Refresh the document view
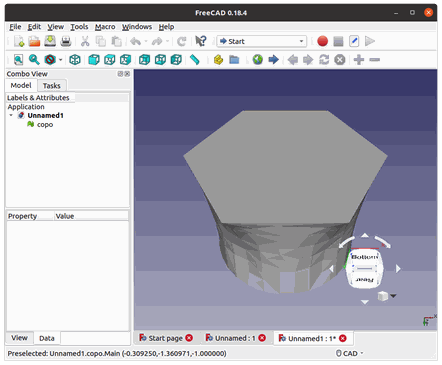The height and width of the screenshot is (365, 442). tap(182, 41)
